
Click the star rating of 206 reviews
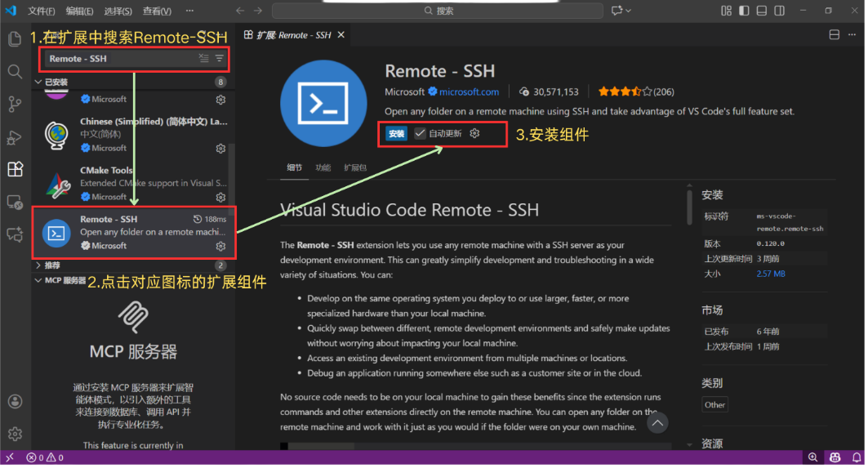[x=636, y=92]
